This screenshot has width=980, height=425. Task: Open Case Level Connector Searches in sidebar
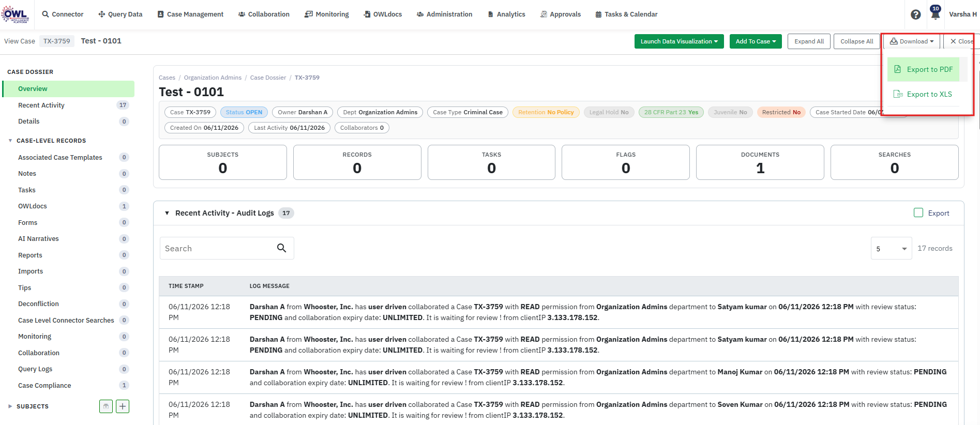68,320
